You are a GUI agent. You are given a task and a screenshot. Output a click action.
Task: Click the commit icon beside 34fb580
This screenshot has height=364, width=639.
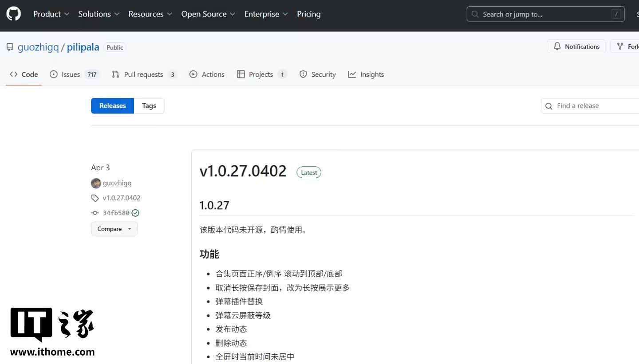[95, 213]
